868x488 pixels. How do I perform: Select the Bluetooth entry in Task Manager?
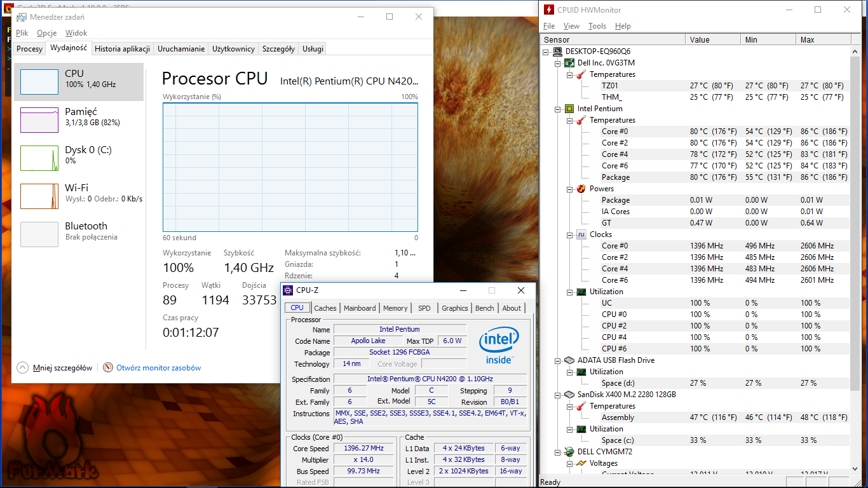79,234
